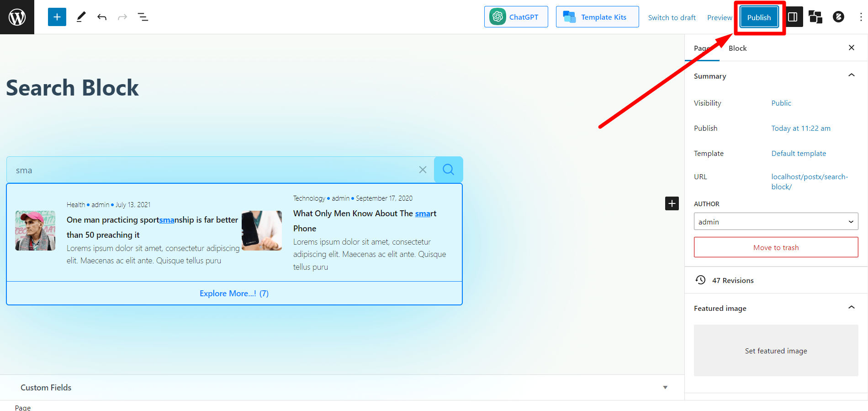Expand the Custom Fields panel arrow
Viewport: 868px width, 411px height.
tap(665, 388)
